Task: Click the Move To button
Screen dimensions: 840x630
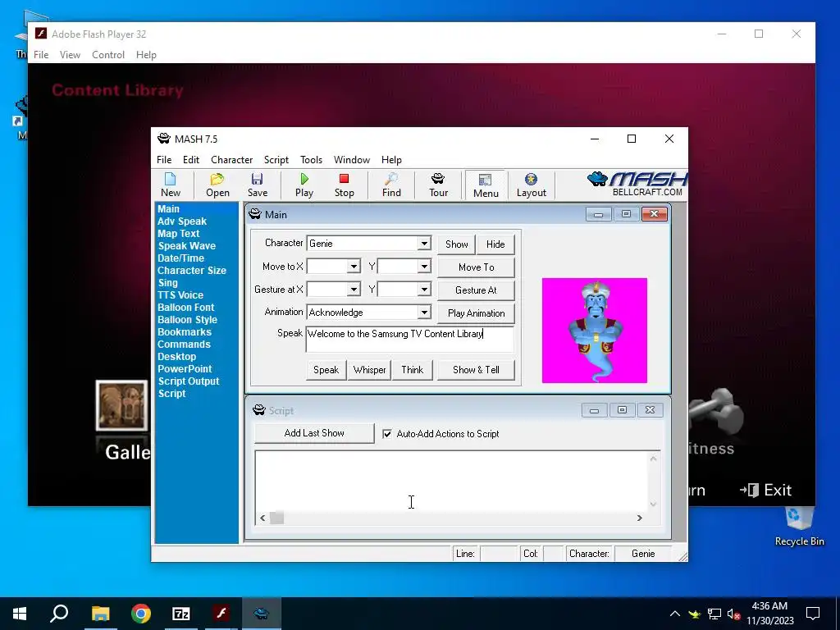Action: [477, 267]
